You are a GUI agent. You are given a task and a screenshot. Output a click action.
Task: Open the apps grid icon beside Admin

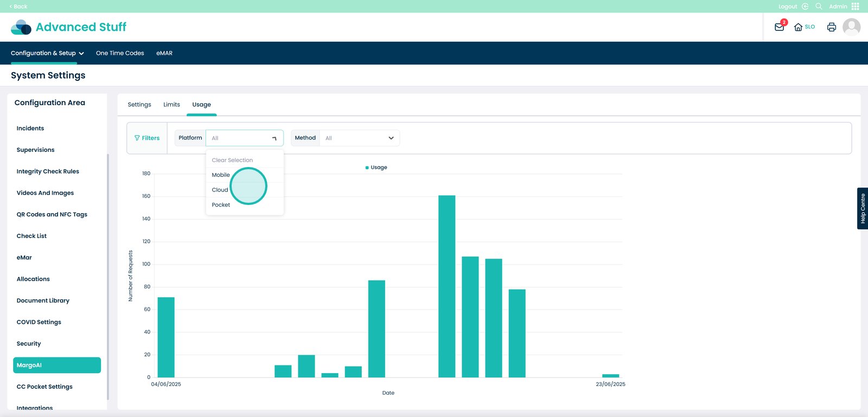click(x=856, y=7)
